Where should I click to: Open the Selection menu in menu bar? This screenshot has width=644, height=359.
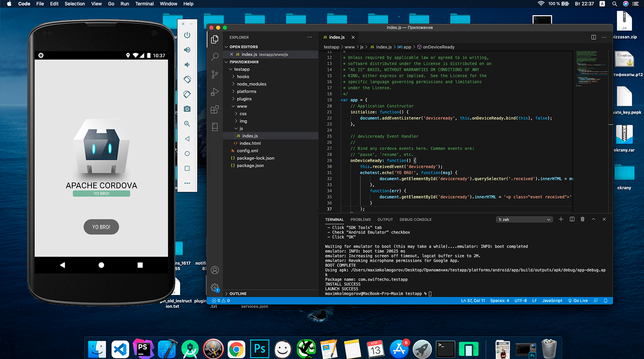[x=75, y=4]
